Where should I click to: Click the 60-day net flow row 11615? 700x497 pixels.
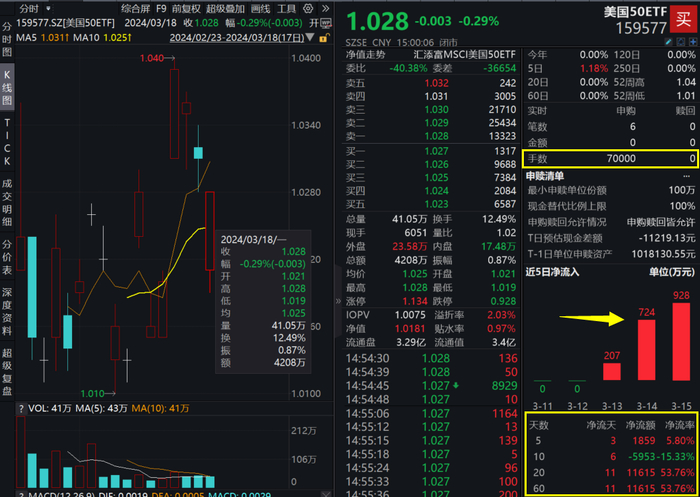[611, 489]
